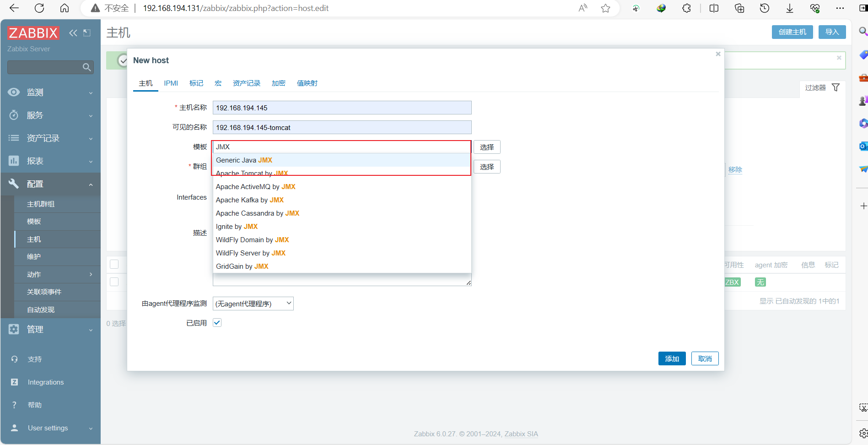Screen dimensions: 868x445
Task: Select Apache Kafka by JMX suggestion
Action: click(342, 200)
